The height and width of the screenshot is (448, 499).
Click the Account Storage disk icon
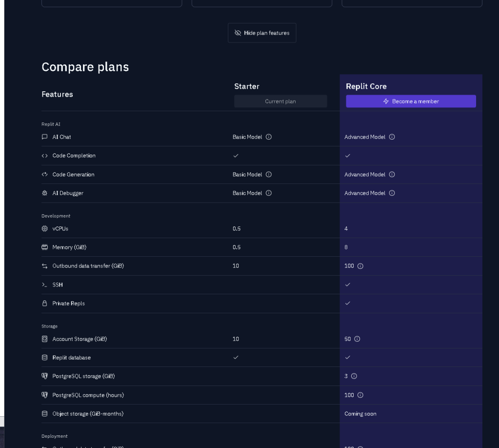click(44, 339)
